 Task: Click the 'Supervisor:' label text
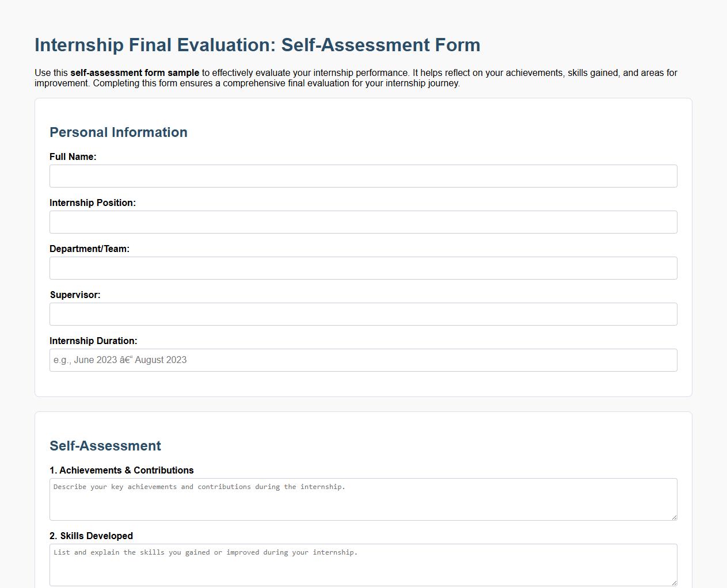(x=75, y=295)
